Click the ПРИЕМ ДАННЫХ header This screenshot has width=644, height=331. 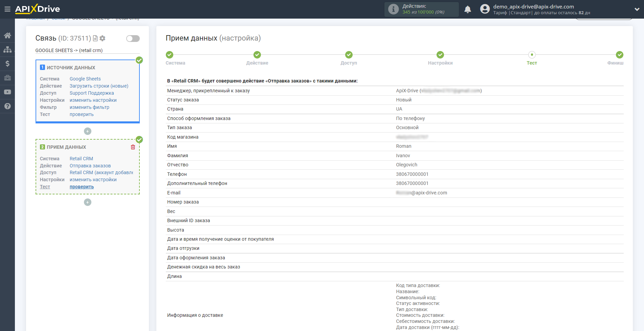[x=66, y=147]
